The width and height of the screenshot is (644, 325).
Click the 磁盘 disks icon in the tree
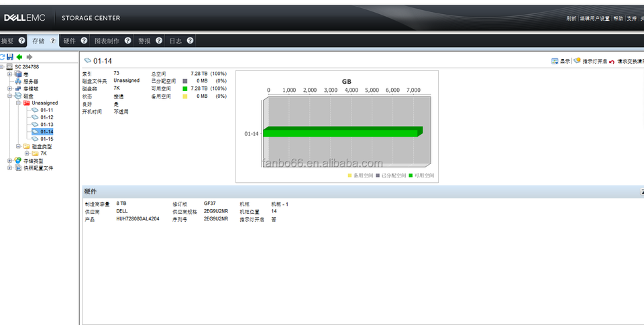coord(18,96)
